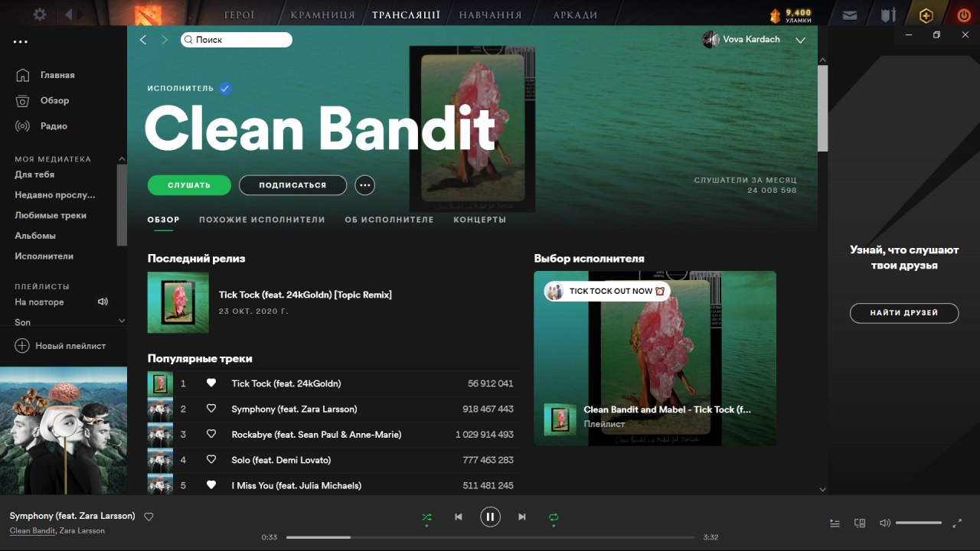Open Dota settings gear icon
Screen dimensions: 980x551
pyautogui.click(x=40, y=14)
